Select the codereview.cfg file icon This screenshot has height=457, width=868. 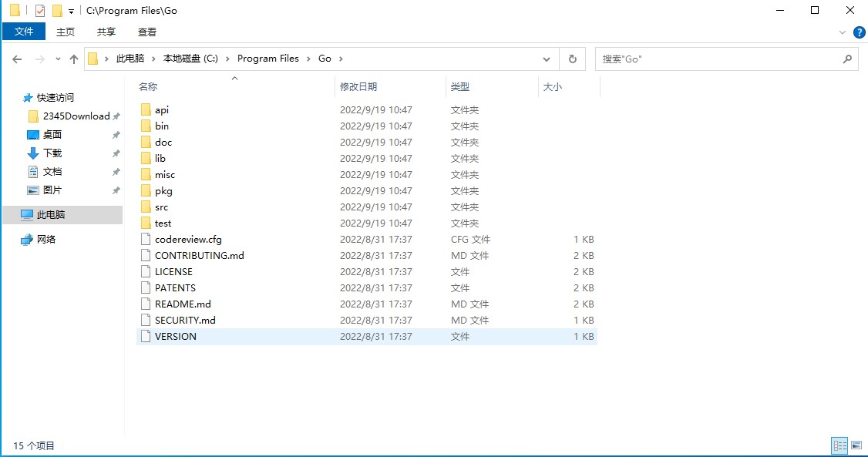[146, 239]
